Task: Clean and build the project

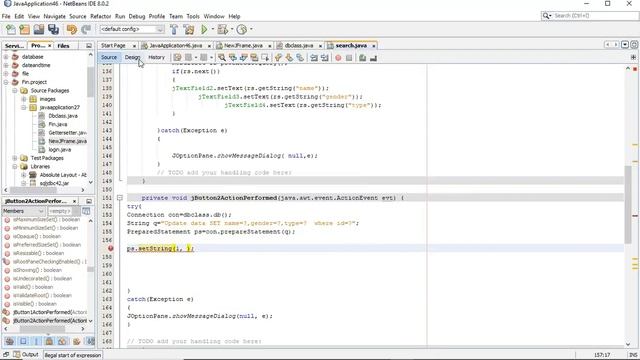Action: point(189,29)
